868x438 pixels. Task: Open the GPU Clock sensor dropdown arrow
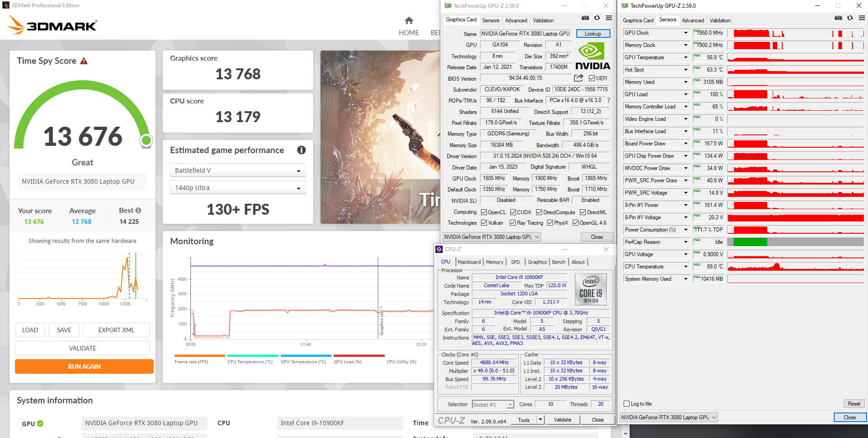(686, 33)
